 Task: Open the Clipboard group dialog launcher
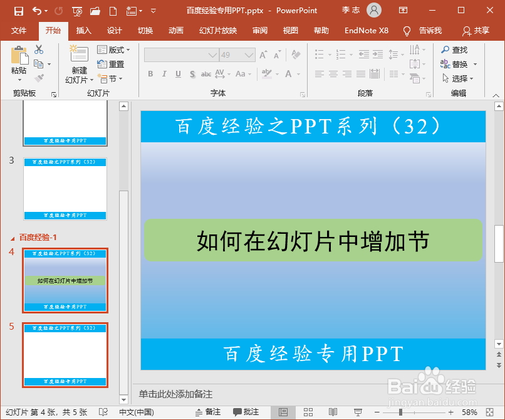[x=54, y=95]
